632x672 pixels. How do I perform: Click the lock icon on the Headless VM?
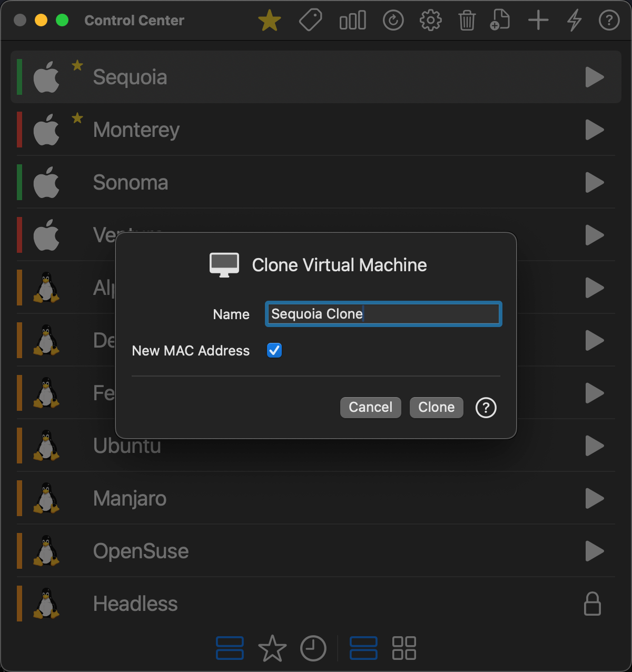point(592,604)
